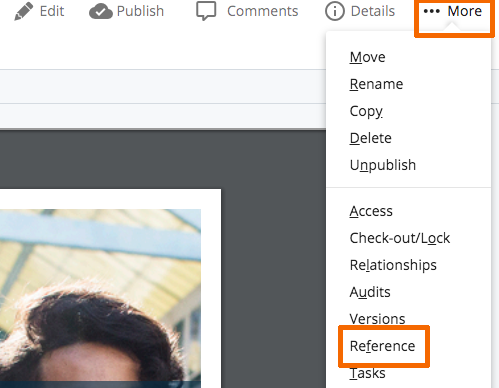
Task: Choose Unpublish from the menu
Action: 383,165
